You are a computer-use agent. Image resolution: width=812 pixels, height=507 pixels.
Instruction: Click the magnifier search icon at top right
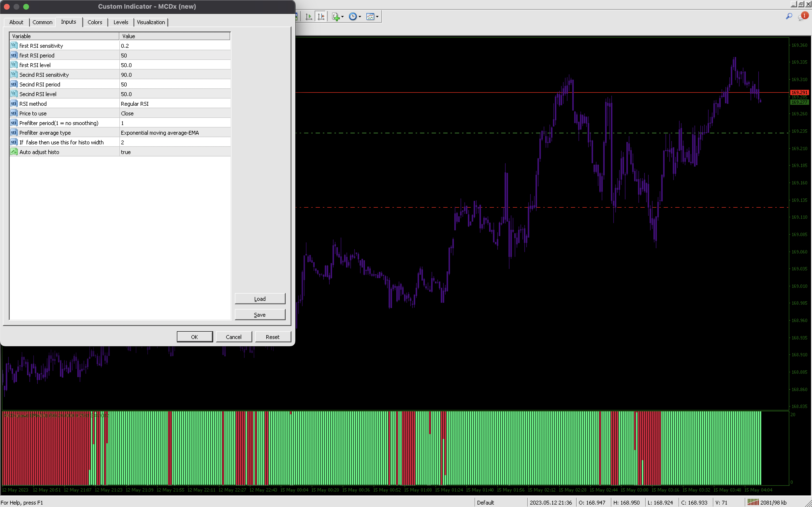[789, 16]
